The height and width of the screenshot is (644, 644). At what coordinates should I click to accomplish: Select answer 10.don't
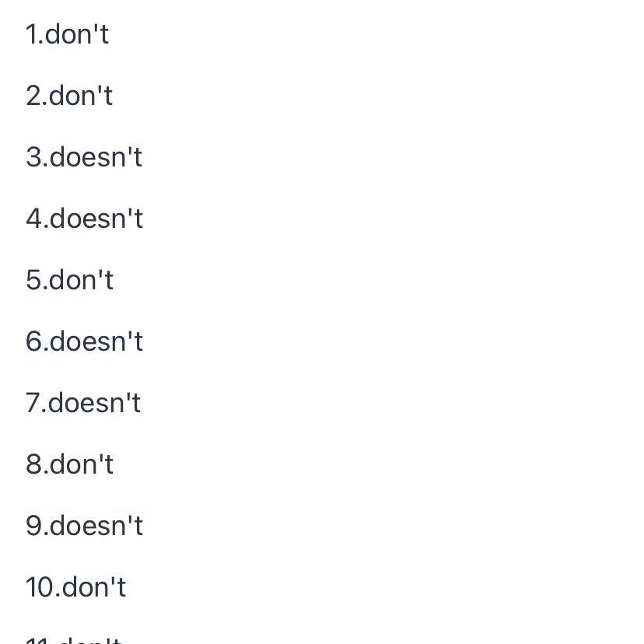click(75, 587)
